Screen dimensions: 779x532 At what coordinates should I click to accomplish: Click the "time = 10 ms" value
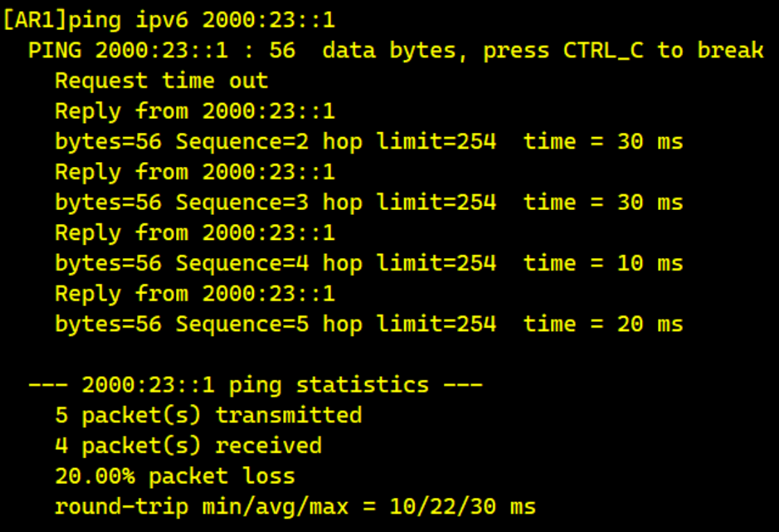coord(603,264)
